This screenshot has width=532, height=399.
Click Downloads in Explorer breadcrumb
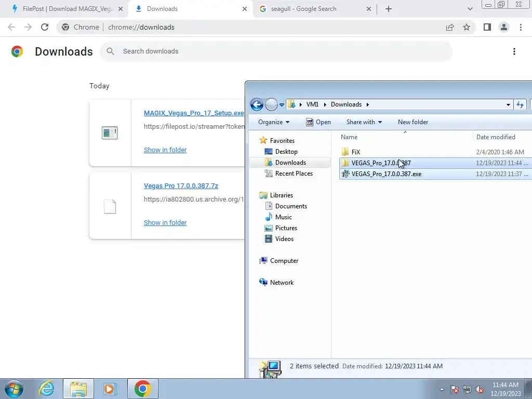coord(346,104)
